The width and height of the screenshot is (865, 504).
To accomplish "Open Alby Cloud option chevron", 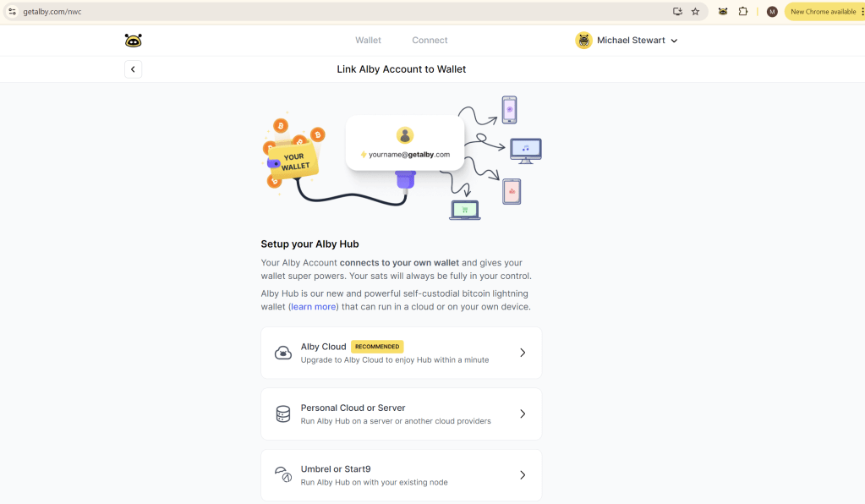I will point(523,353).
